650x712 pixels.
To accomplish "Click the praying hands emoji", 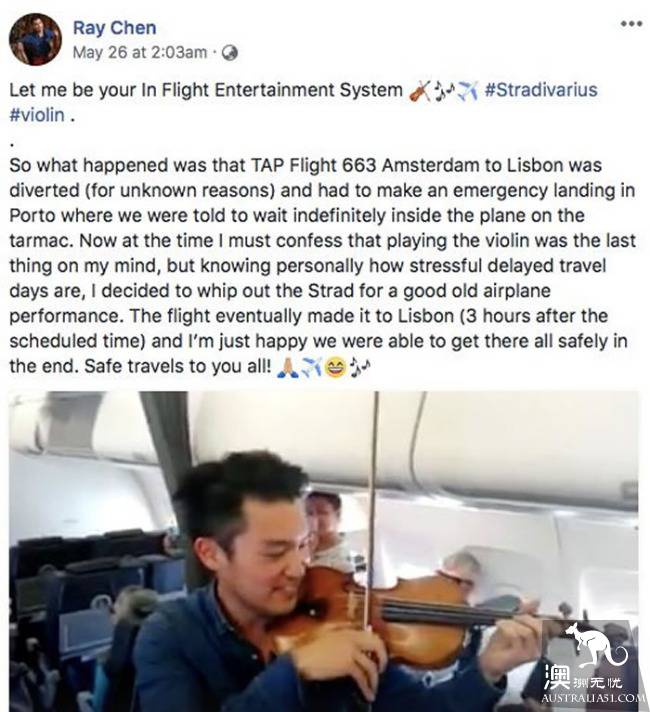I will [288, 366].
